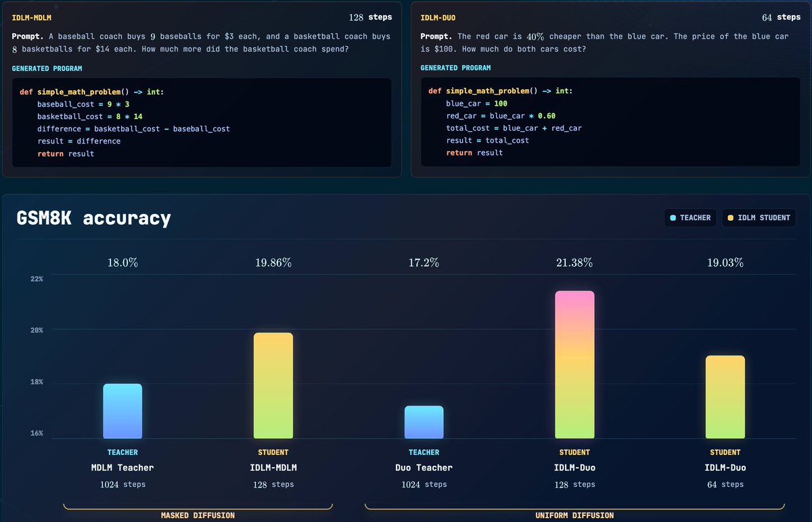The height and width of the screenshot is (522, 812).
Task: Click return result in IDLM-DUO code block
Action: pos(474,153)
